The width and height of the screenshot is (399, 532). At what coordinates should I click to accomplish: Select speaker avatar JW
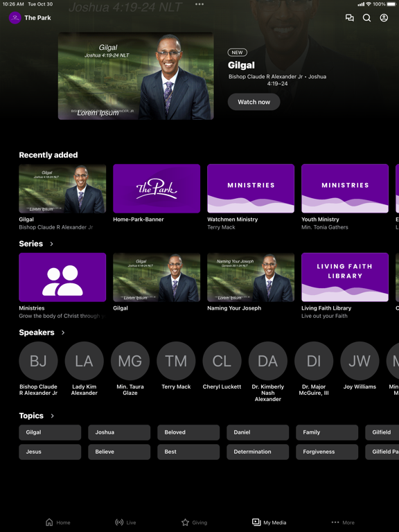click(360, 361)
